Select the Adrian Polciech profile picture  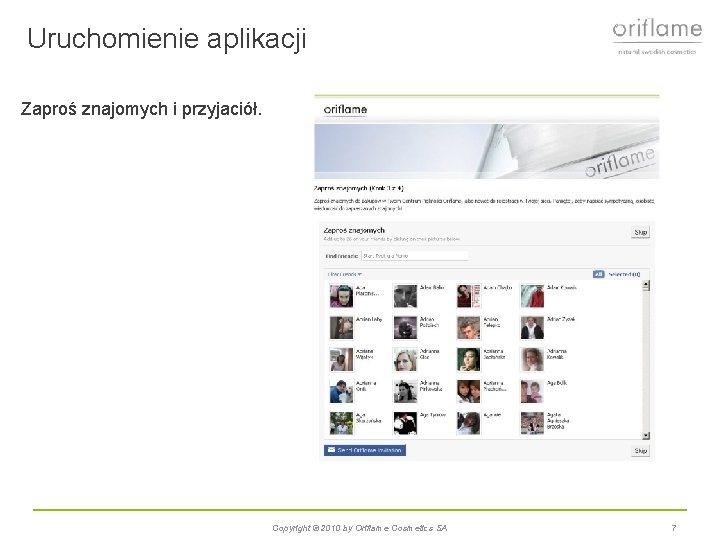click(405, 328)
